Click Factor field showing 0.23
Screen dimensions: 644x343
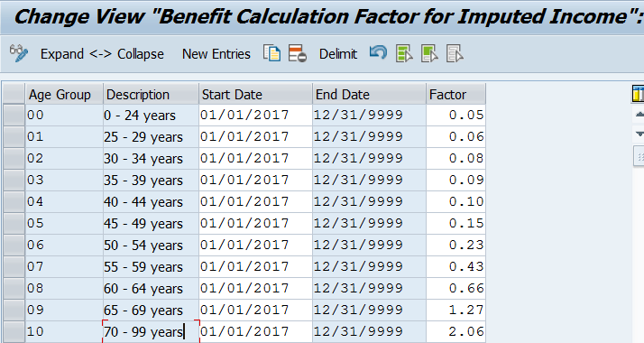click(x=455, y=246)
